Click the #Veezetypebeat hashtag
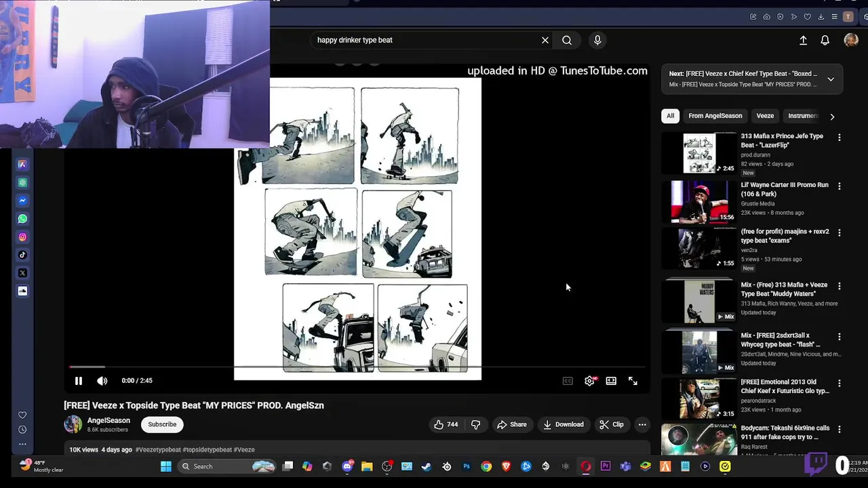The height and width of the screenshot is (488, 868). (x=158, y=449)
